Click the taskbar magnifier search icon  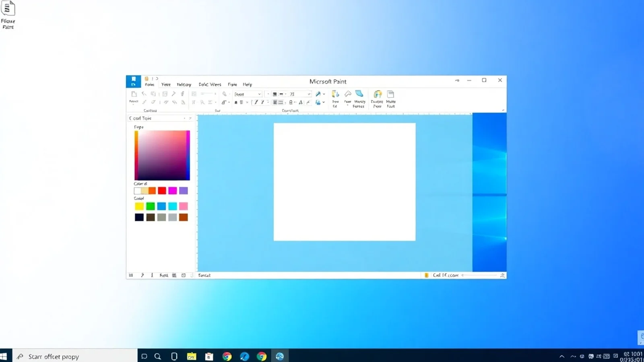pyautogui.click(x=158, y=356)
